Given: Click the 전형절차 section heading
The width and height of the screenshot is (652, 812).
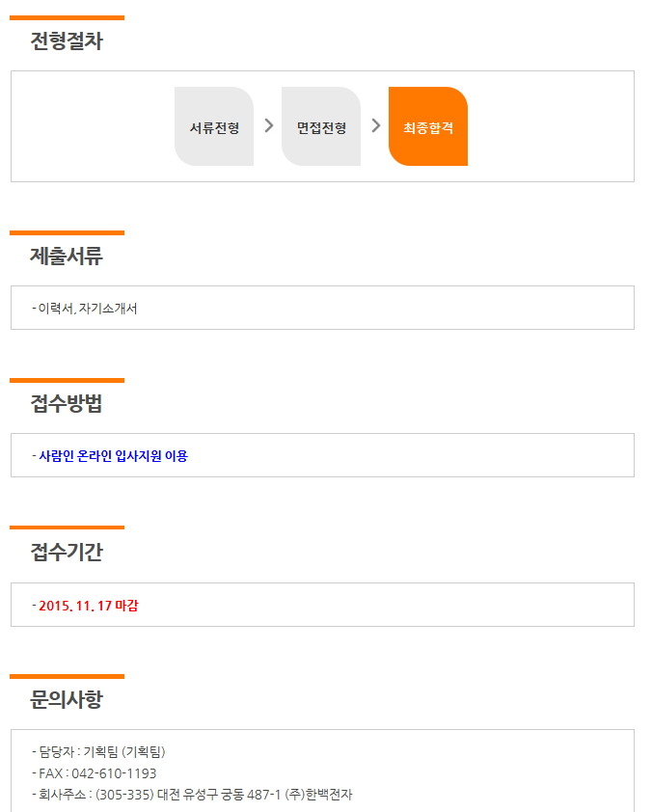Looking at the screenshot, I should click(67, 41).
